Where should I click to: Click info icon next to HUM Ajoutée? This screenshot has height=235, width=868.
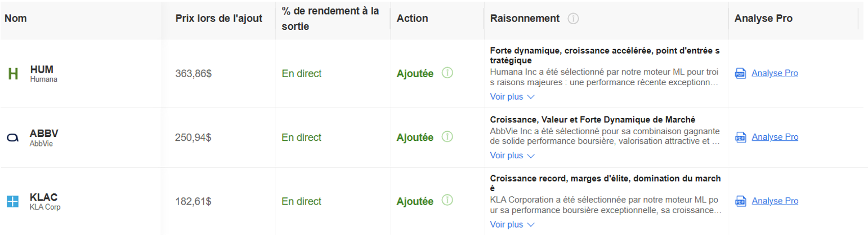point(448,73)
